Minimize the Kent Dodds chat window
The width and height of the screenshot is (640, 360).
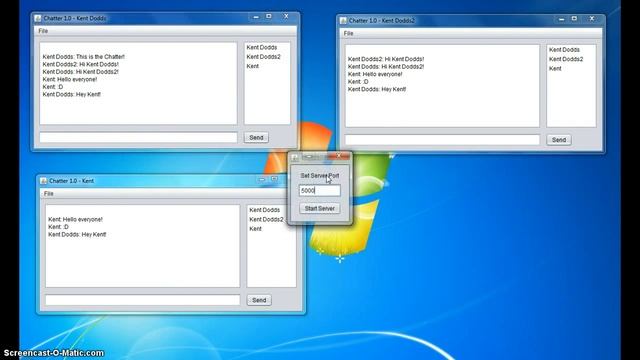pyautogui.click(x=256, y=17)
